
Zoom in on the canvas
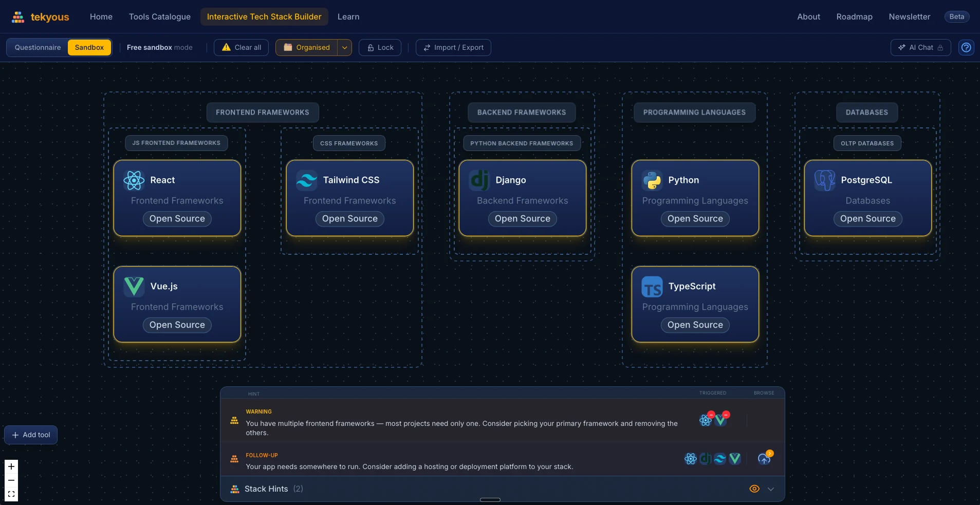tap(11, 466)
